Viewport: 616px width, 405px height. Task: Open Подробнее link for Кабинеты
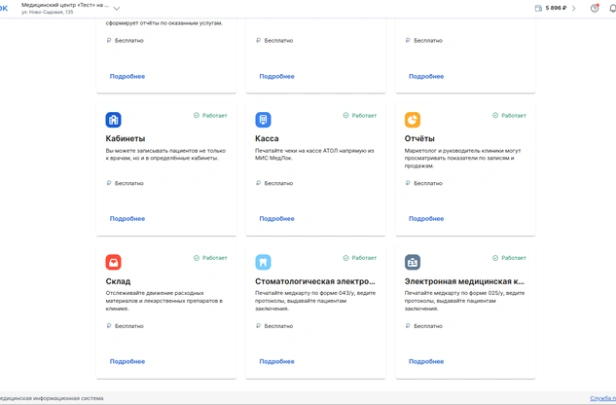(x=127, y=219)
